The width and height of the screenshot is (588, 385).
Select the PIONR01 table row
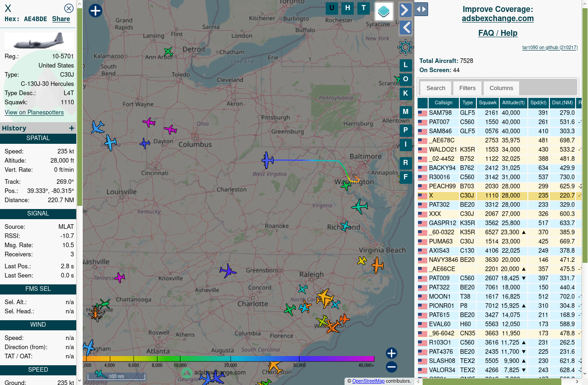(x=499, y=306)
